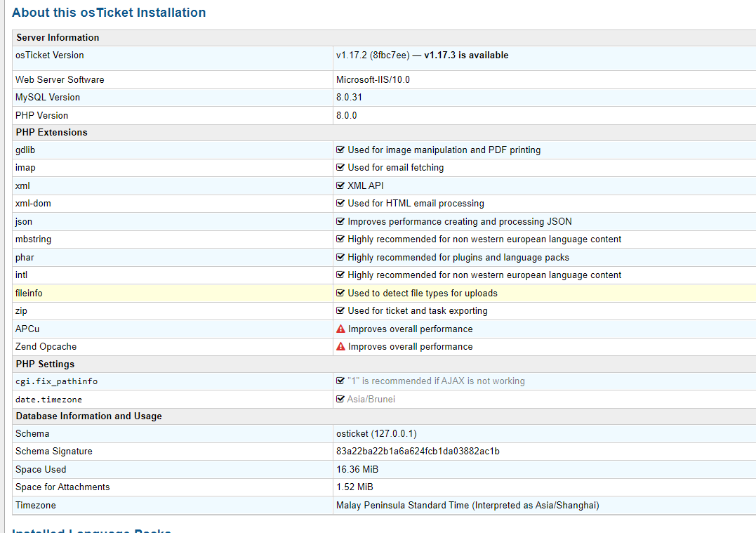Click the MySQL version value '8.0.31'

coord(349,98)
